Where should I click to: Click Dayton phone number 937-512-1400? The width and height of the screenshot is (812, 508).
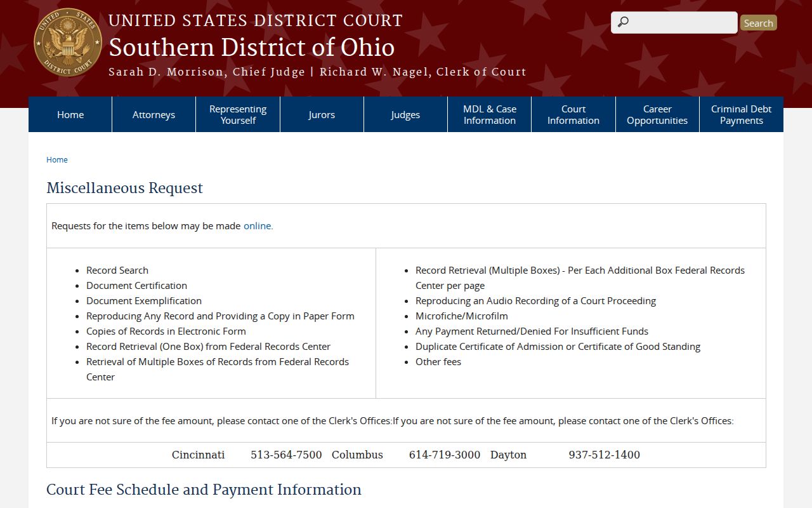605,455
